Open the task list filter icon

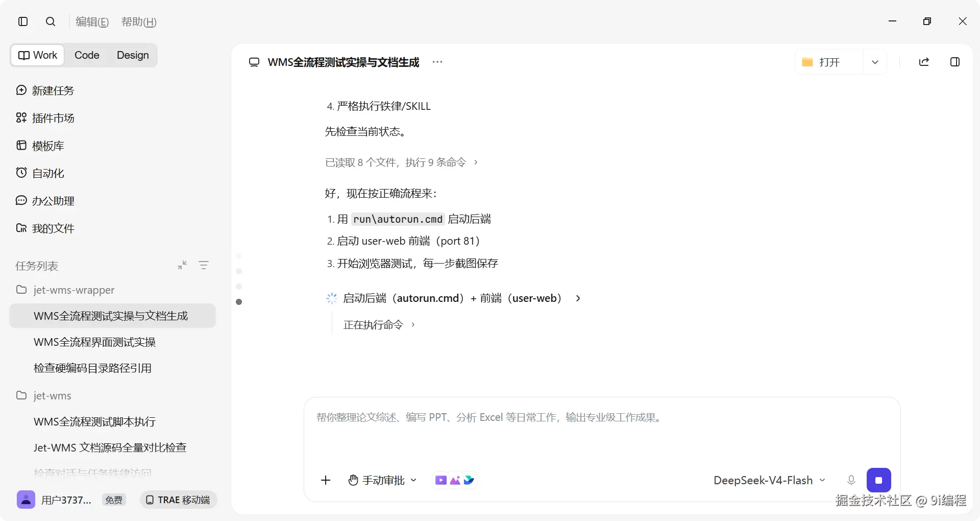[x=204, y=265]
